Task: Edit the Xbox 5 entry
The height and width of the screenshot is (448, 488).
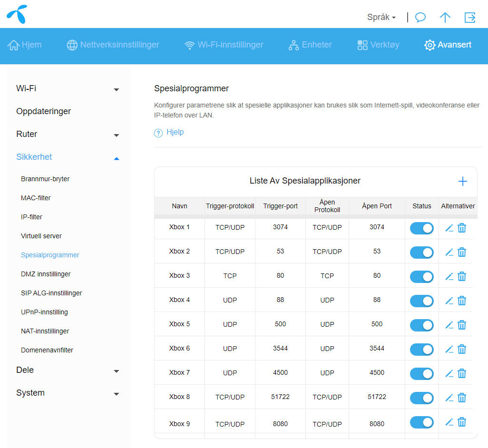Action: click(x=449, y=325)
